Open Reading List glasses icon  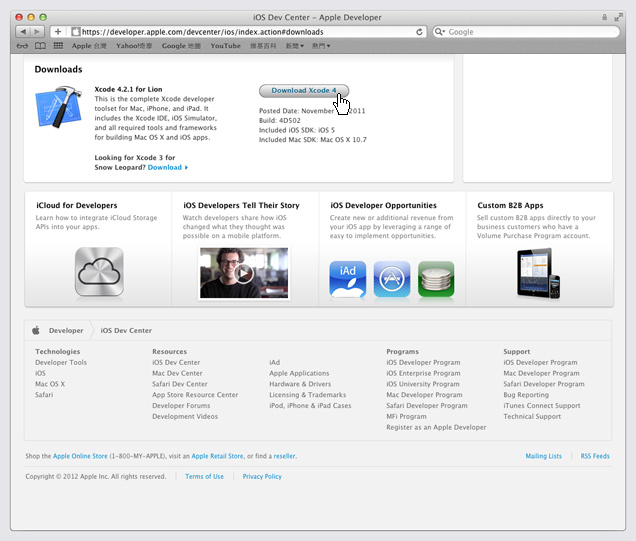pos(22,46)
